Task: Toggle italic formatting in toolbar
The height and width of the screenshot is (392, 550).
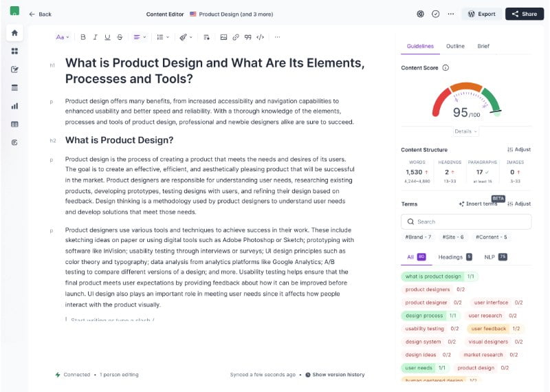Action: 96,37
